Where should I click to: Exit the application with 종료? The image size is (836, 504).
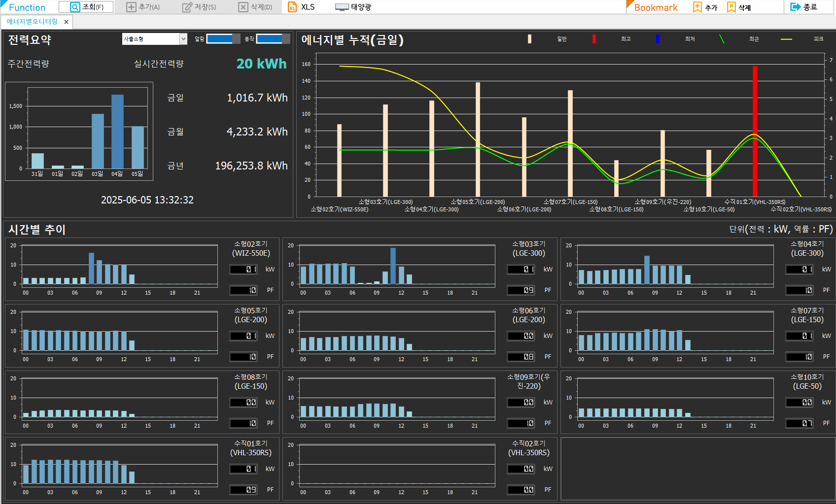tap(804, 7)
